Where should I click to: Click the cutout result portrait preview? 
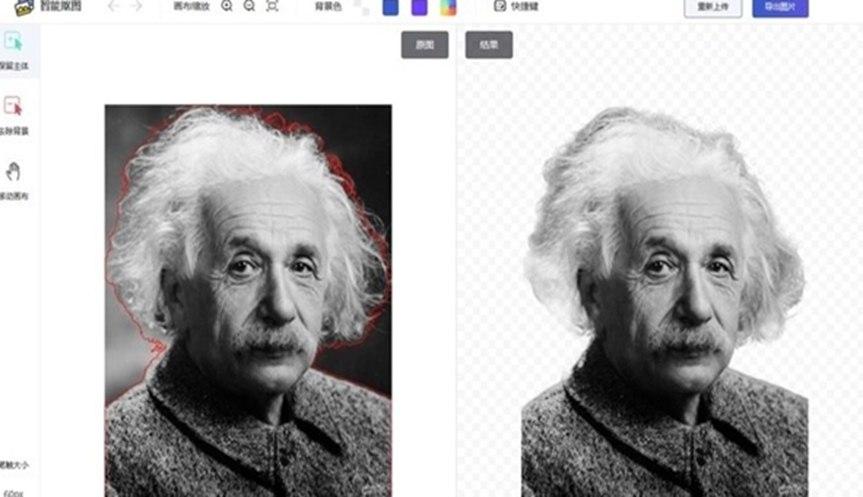pos(665,302)
